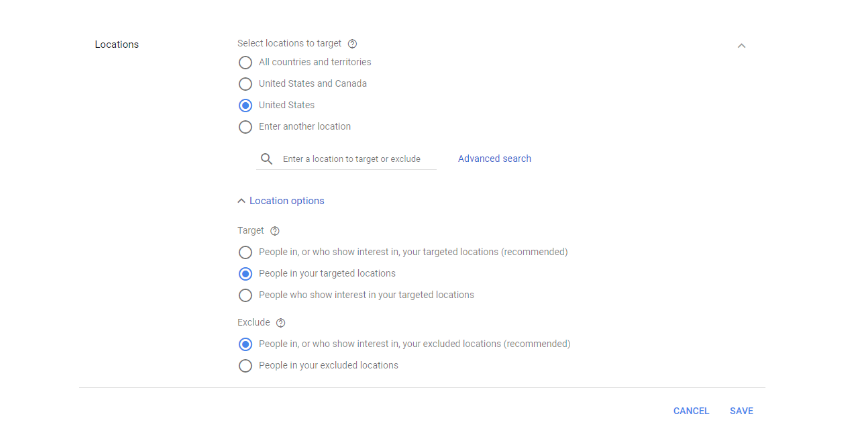The image size is (841, 436).
Task: Click the help icon beside Target
Action: click(275, 231)
